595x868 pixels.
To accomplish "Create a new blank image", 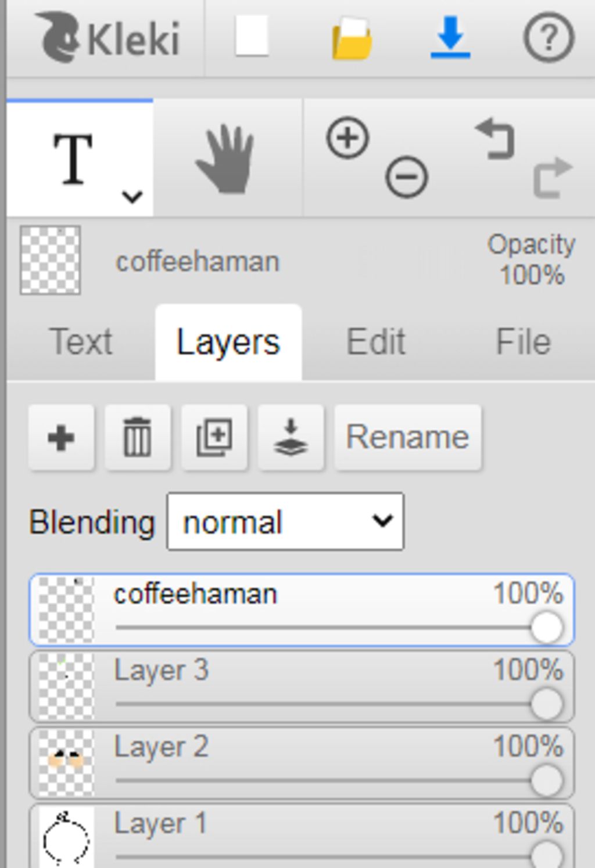I will pyautogui.click(x=252, y=36).
